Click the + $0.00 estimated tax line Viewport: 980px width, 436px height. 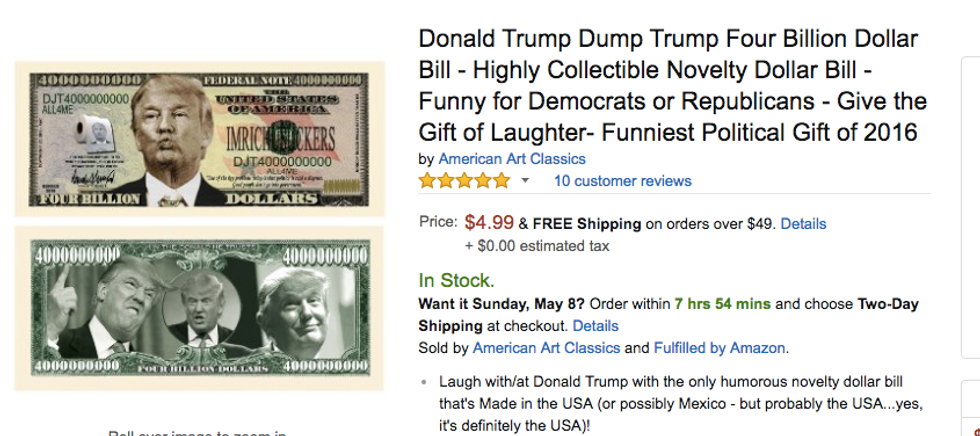tap(536, 246)
